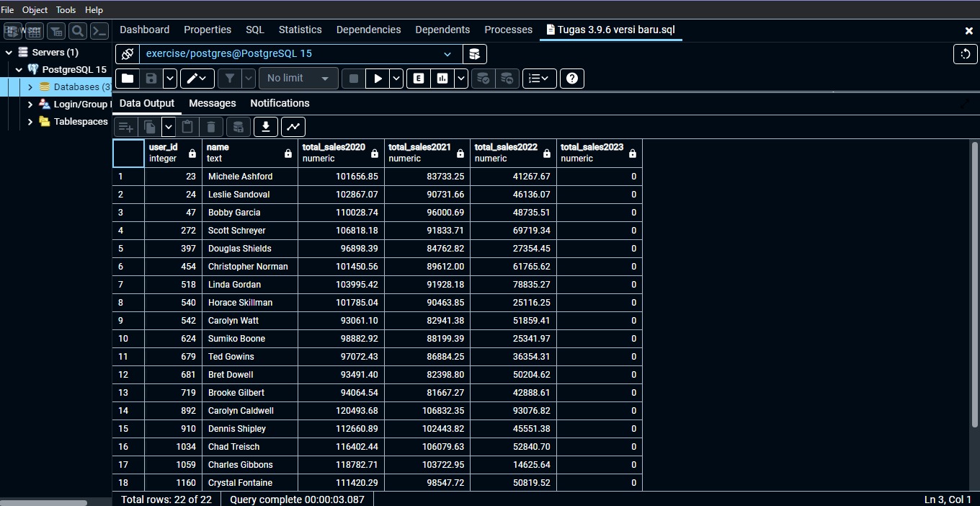
Task: Click the connection status plug icon
Action: tap(128, 54)
